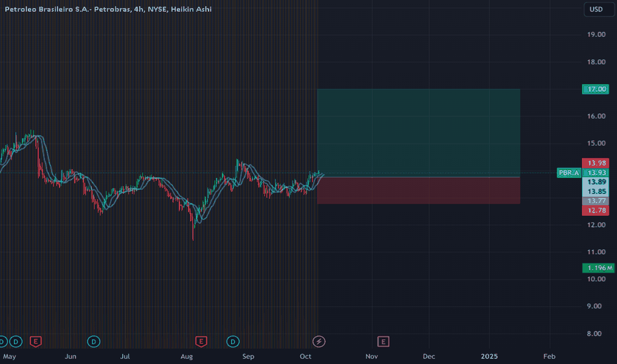The height and width of the screenshot is (364, 617).
Task: Click the Nov label on time axis
Action: (x=371, y=357)
